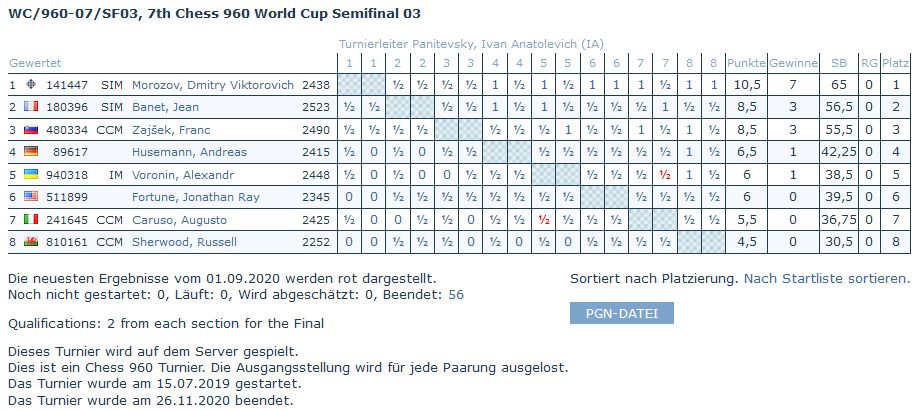Click the 'SB' column header
916x410 pixels.
click(x=838, y=63)
